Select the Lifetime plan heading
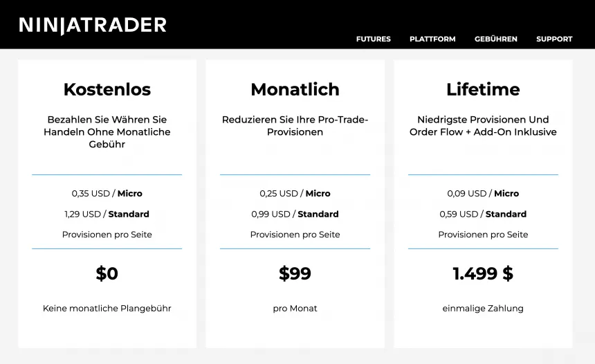Screen dimensions: 595x364 (483, 89)
